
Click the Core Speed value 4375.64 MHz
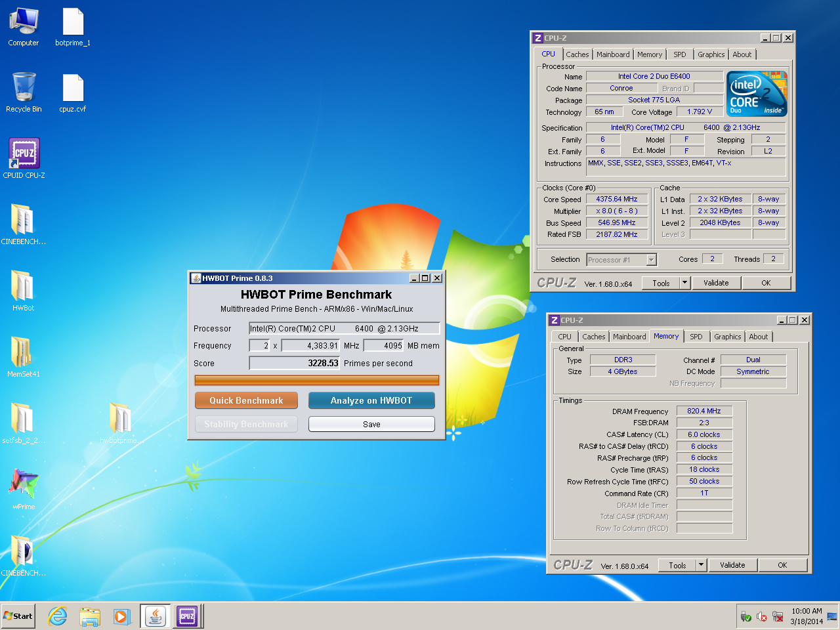tap(617, 199)
